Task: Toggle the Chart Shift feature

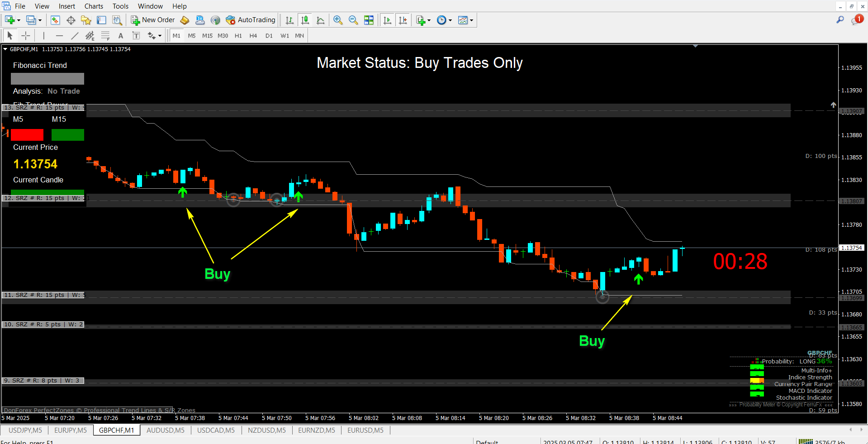Action: point(403,20)
